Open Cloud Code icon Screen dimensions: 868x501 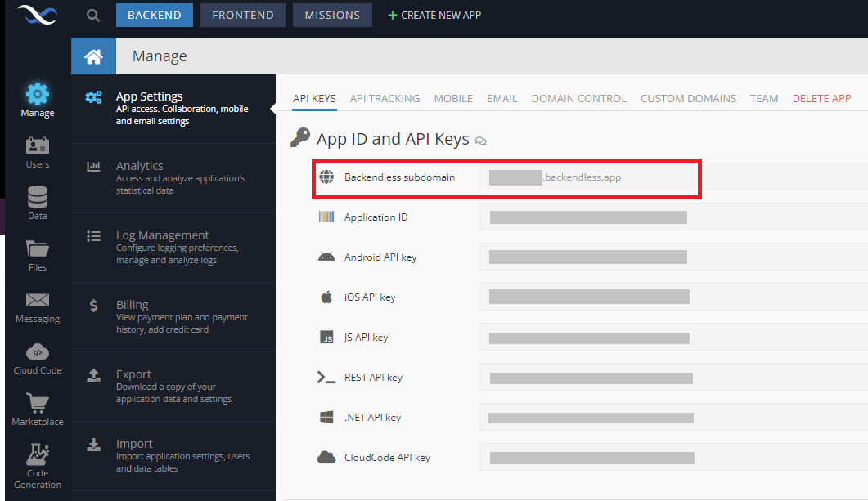(37, 351)
